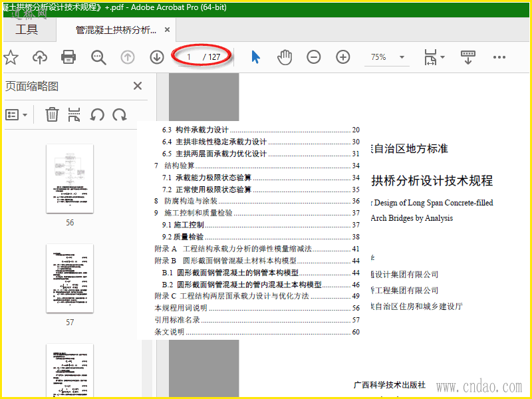Click TOC entry 条文说明
Screen dimensions: 532x399
click(x=257, y=332)
